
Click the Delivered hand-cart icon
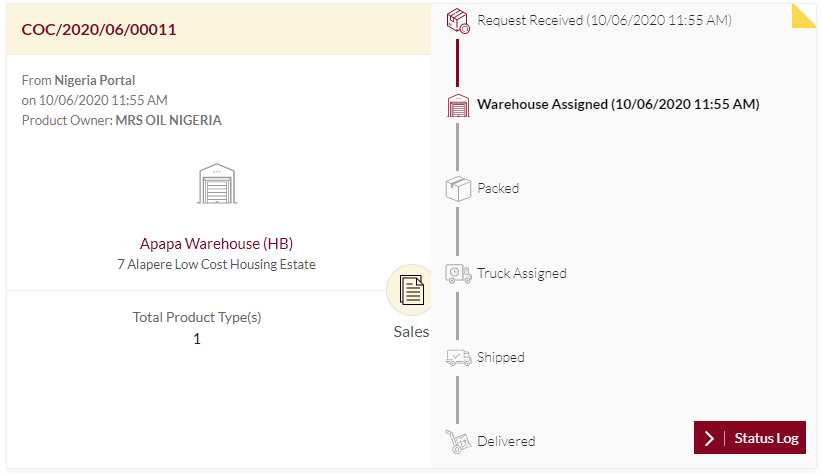pos(458,442)
